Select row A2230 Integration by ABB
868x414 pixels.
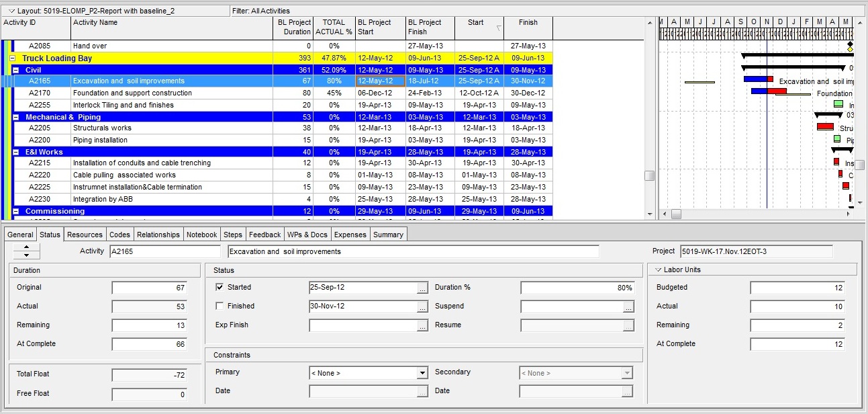coord(282,199)
